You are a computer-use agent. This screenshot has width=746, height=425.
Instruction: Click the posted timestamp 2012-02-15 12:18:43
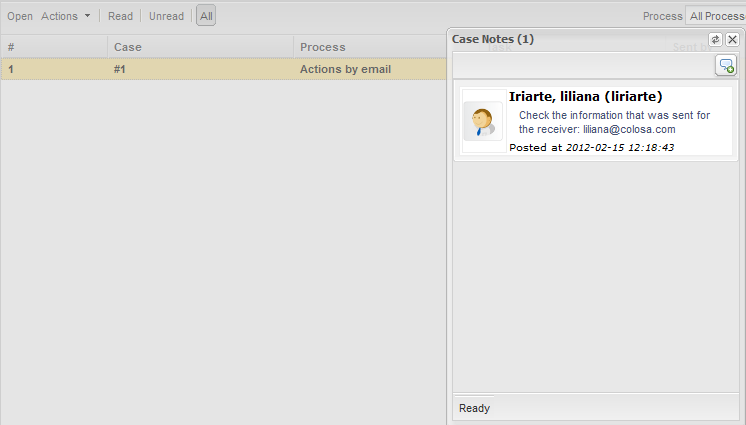[x=620, y=147]
